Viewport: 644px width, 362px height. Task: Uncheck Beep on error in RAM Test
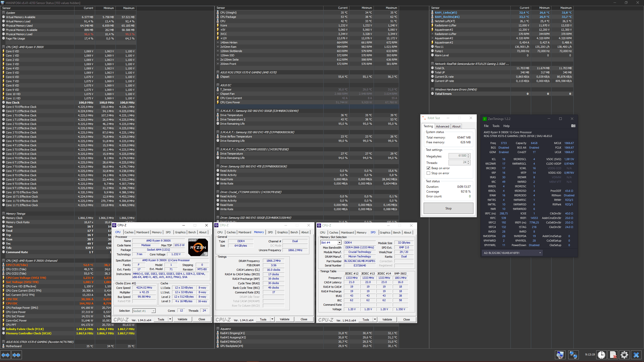point(428,168)
